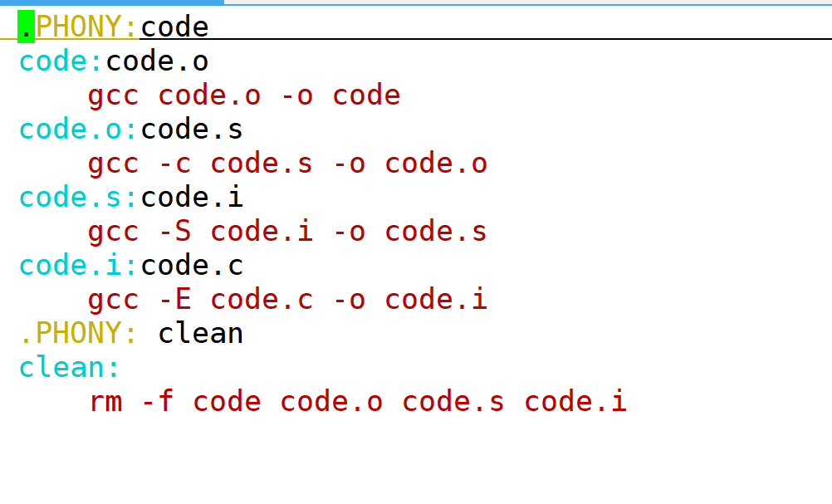Click the code target after first .PHONY:
Viewport: 832px width, 504px height.
click(174, 27)
